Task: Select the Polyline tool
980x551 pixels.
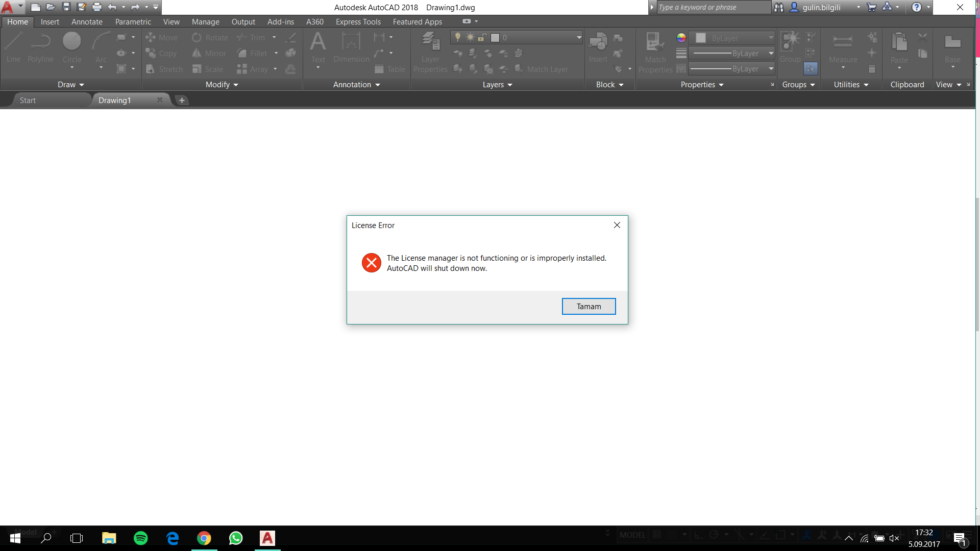Action: point(40,48)
